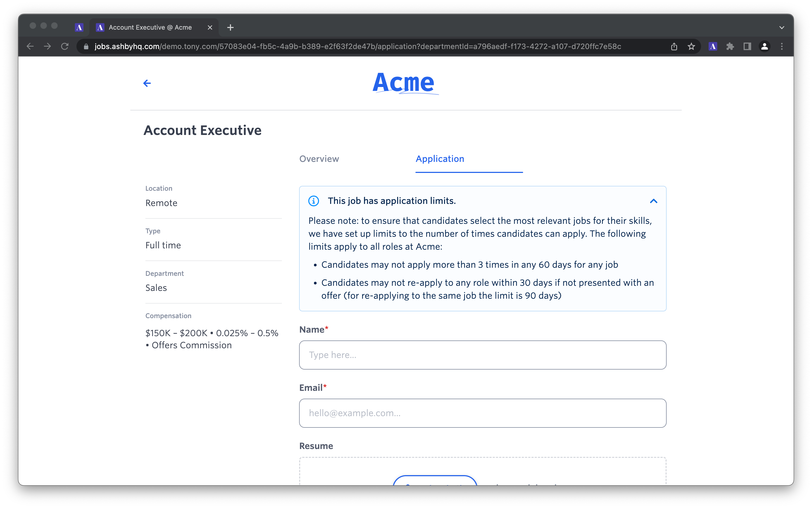The width and height of the screenshot is (812, 508).
Task: Click the Email input field
Action: pos(483,413)
